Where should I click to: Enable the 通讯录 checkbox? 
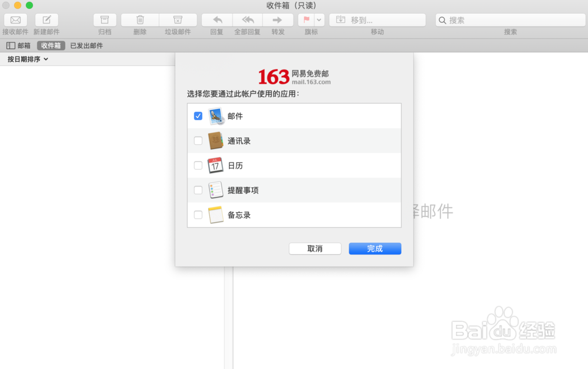pos(198,141)
